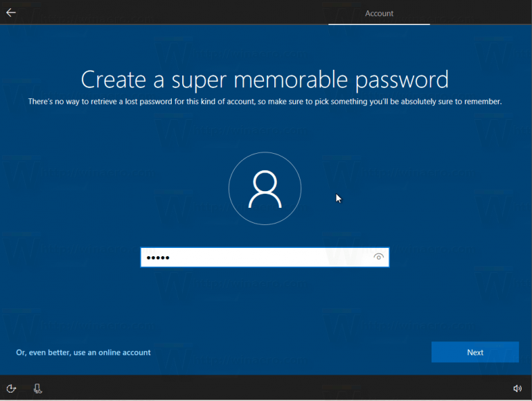The height and width of the screenshot is (401, 532).
Task: Click the lost password warning text
Action: (x=265, y=101)
